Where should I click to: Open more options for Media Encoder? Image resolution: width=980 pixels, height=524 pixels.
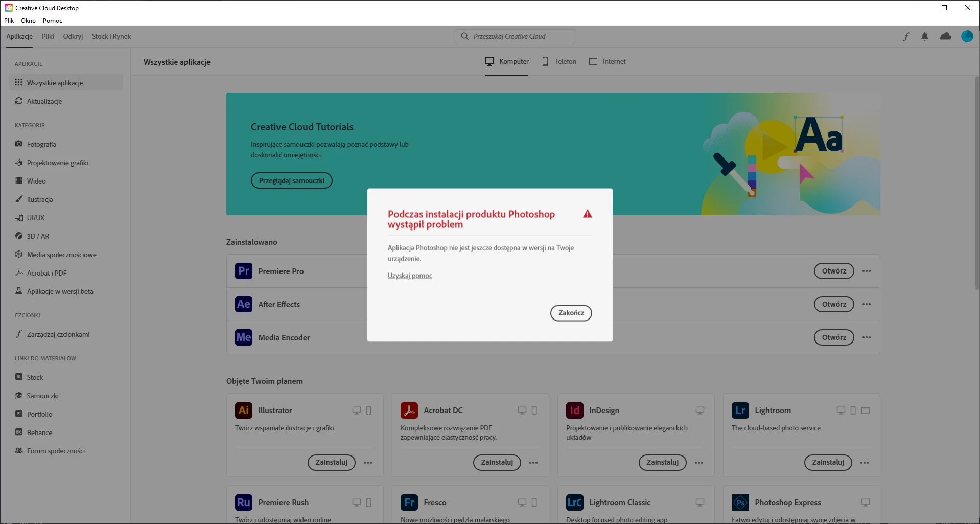pos(867,337)
